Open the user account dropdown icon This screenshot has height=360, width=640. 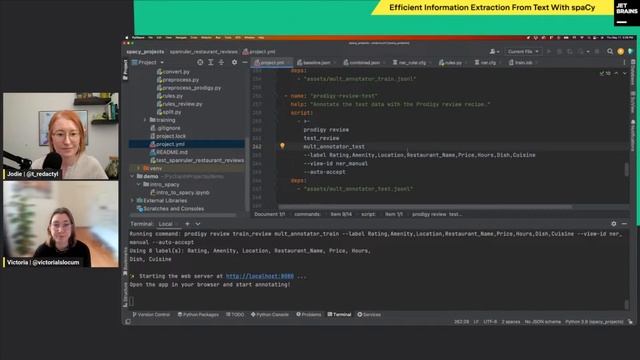point(494,51)
